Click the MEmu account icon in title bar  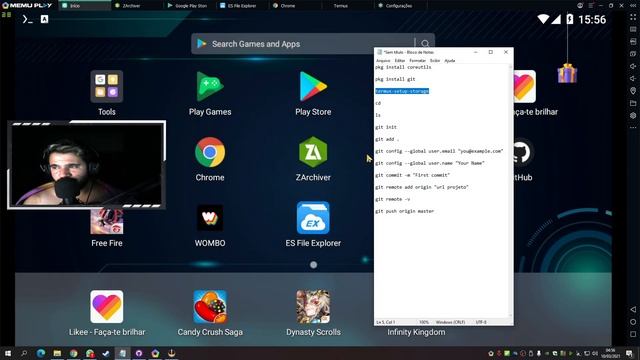click(580, 6)
